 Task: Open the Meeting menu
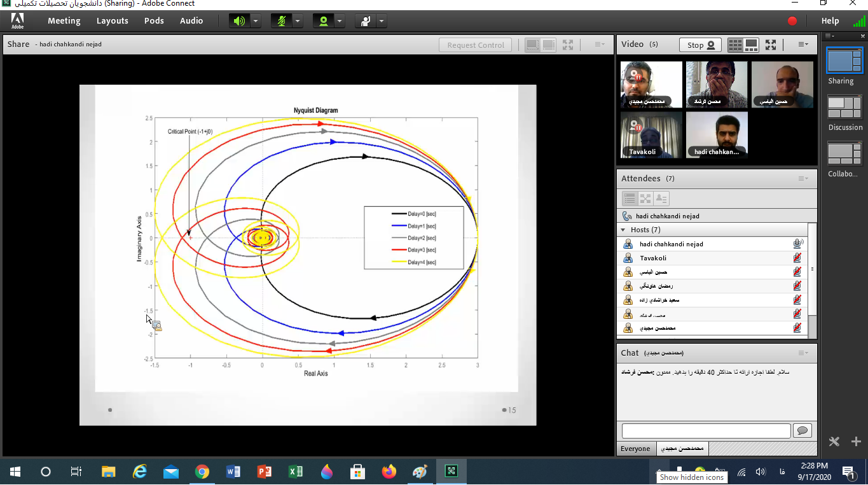(x=64, y=21)
